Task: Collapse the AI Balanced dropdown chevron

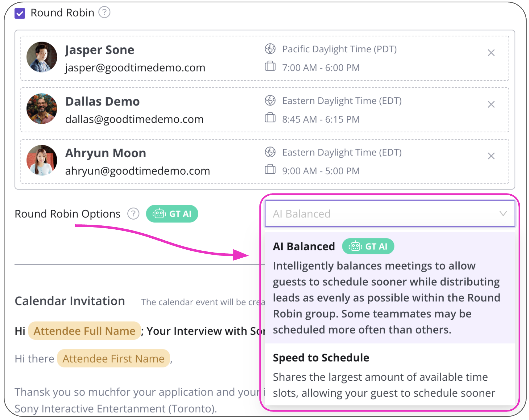Action: (503, 213)
